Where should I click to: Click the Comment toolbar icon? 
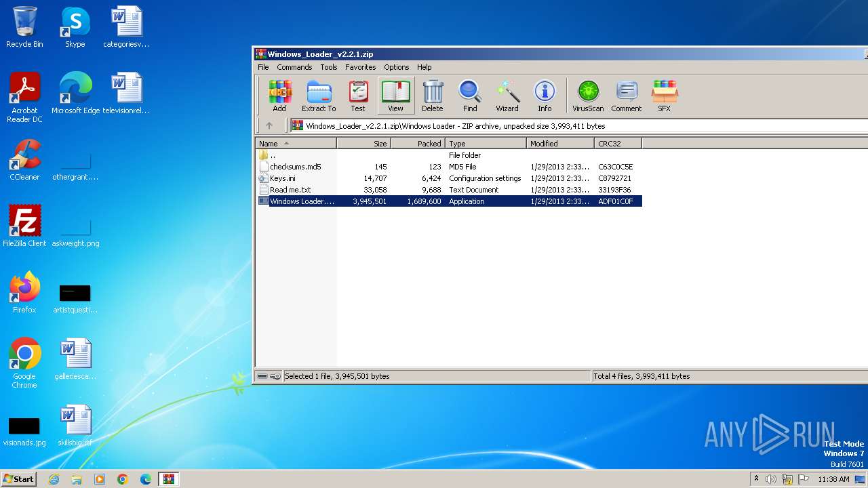627,96
